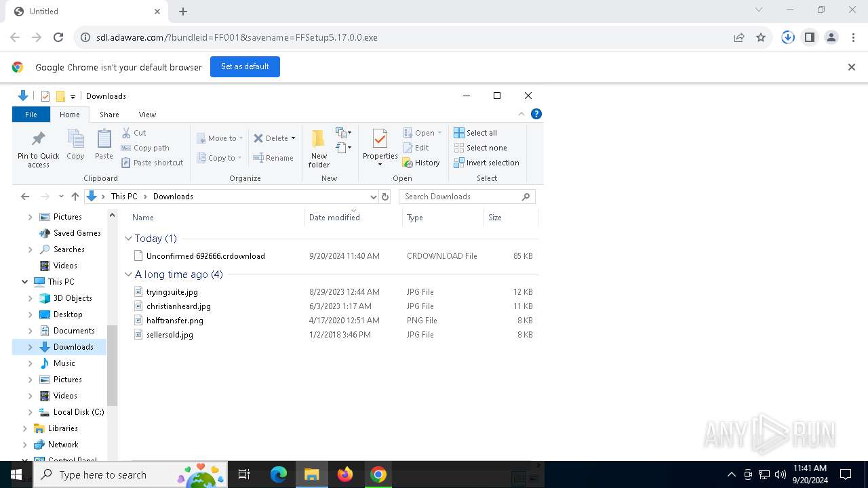868x488 pixels.
Task: Click the Rename command
Action: tap(273, 158)
